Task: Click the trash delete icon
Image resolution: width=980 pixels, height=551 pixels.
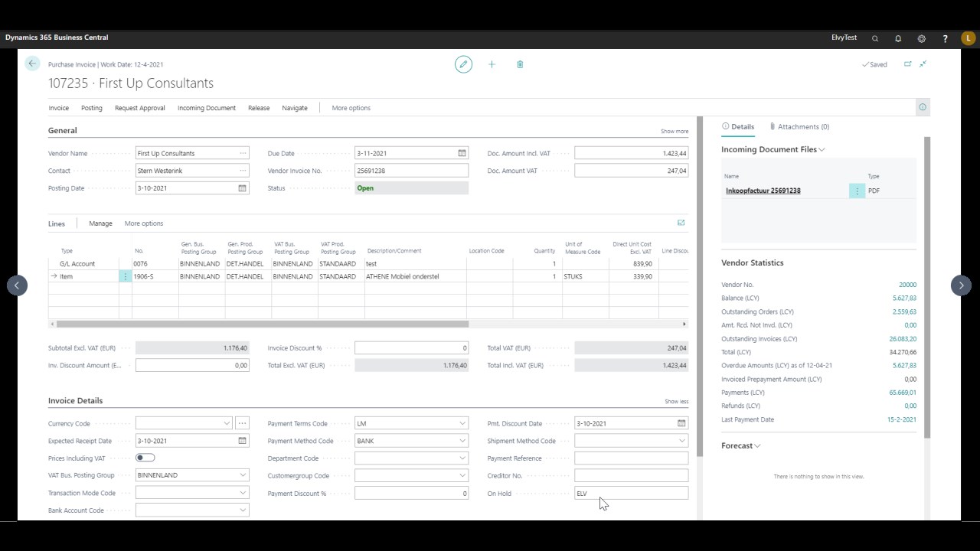Action: pyautogui.click(x=520, y=64)
